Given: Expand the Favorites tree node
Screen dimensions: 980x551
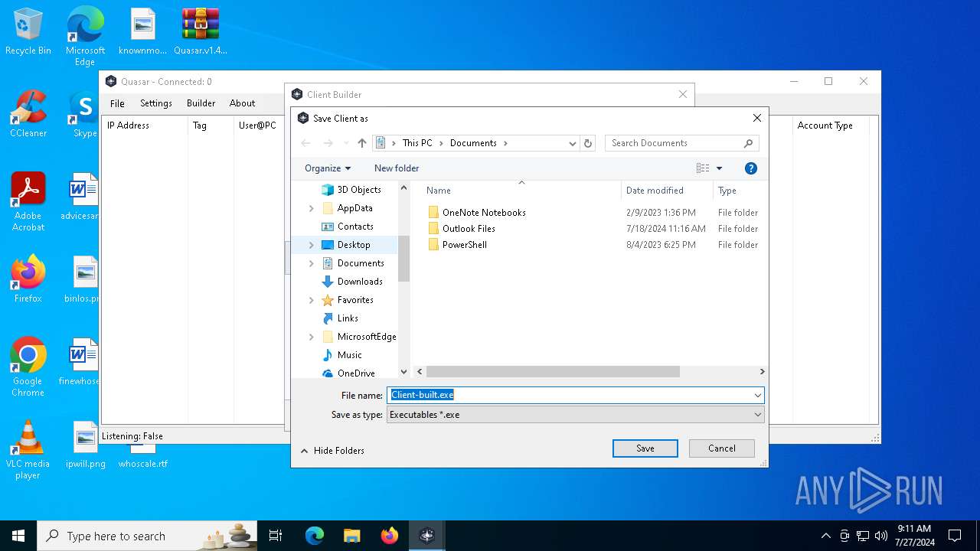Looking at the screenshot, I should [311, 300].
